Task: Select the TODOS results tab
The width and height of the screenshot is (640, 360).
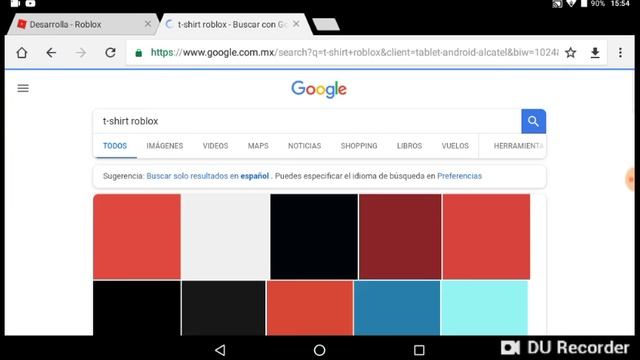Action: (x=115, y=146)
